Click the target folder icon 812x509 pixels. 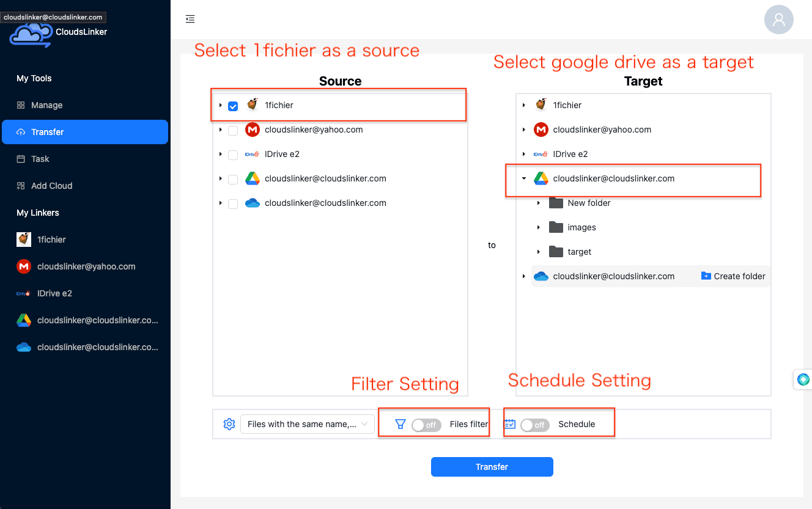(556, 252)
